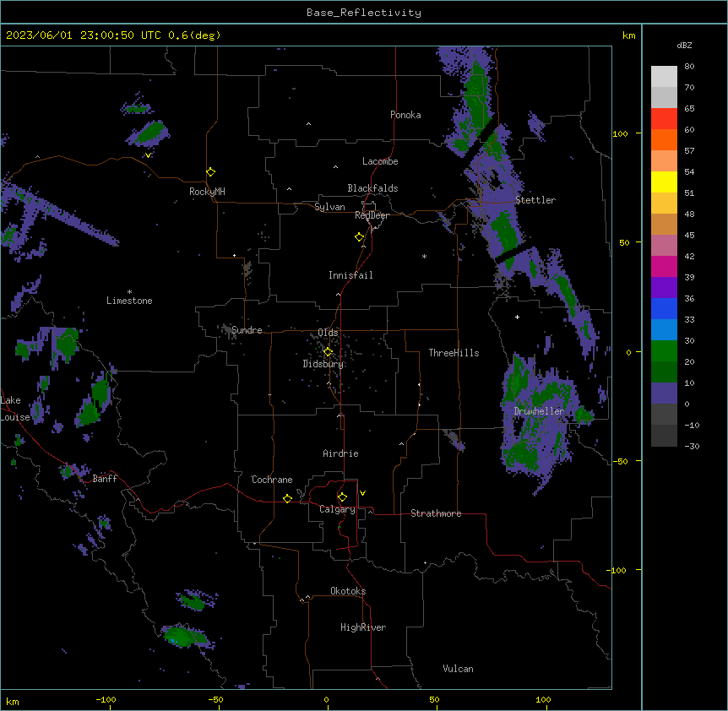The image size is (728, 711).
Task: Select the violet purple swatch in legend
Action: pyautogui.click(x=664, y=288)
